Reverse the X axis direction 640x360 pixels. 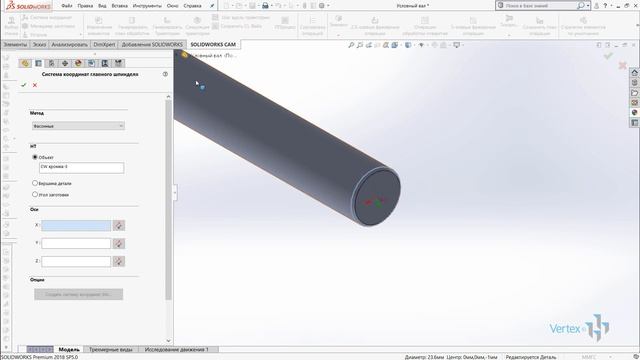coord(119,225)
